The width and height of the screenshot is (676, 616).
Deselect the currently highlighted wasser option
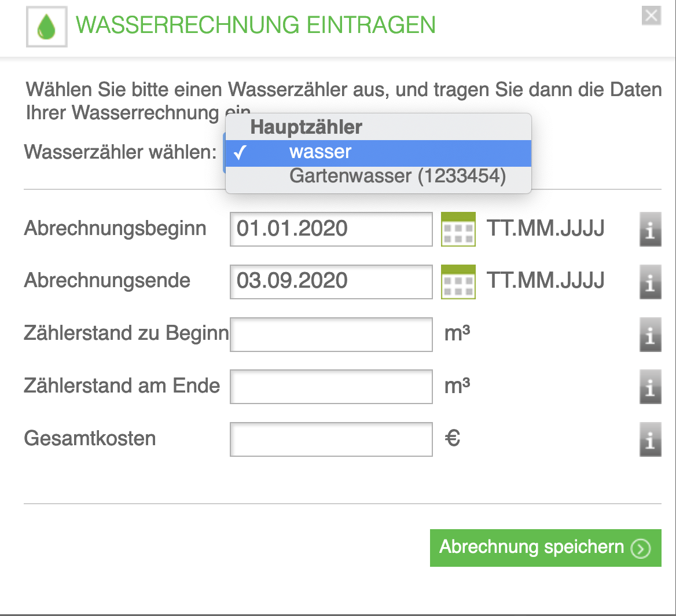pos(318,152)
